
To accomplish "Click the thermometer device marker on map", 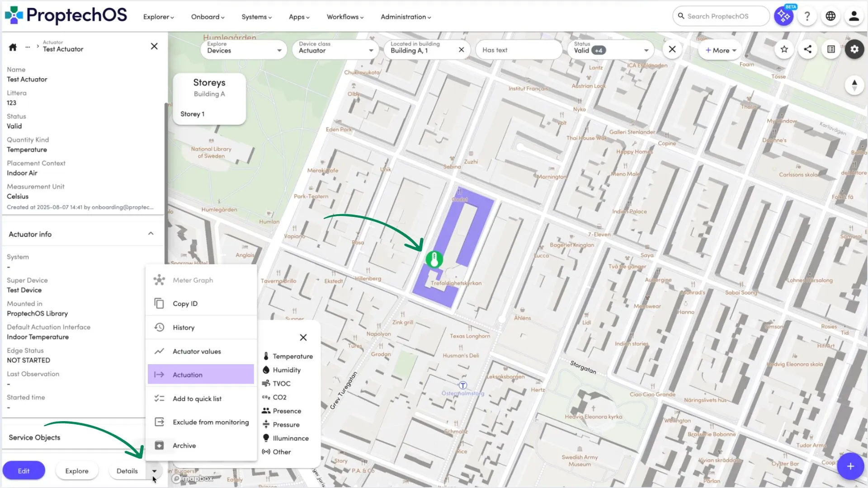I will 434,259.
